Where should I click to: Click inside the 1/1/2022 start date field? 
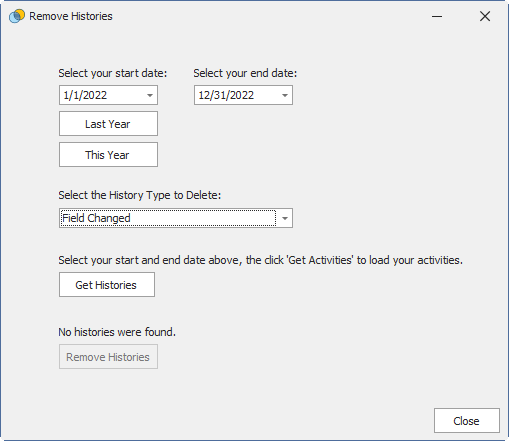[102, 95]
